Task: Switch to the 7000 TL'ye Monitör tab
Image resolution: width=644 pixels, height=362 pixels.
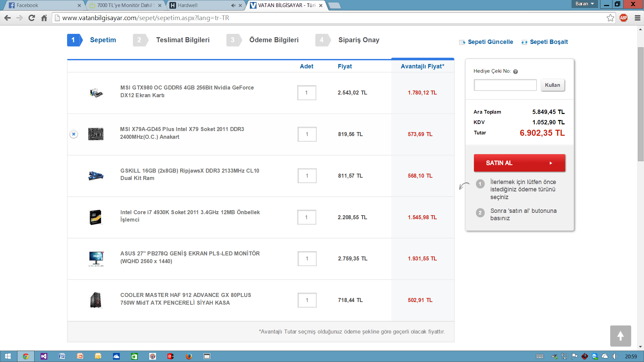Action: click(x=124, y=5)
